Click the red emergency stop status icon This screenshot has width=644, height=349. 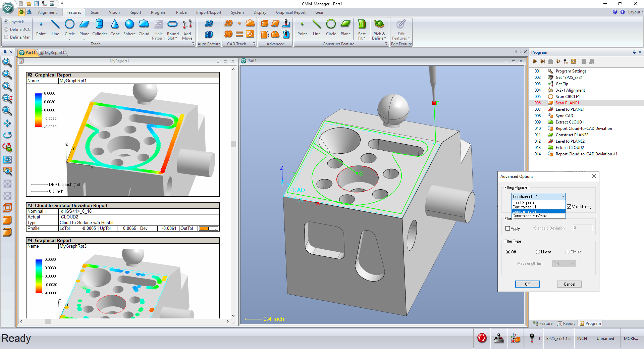(x=482, y=338)
